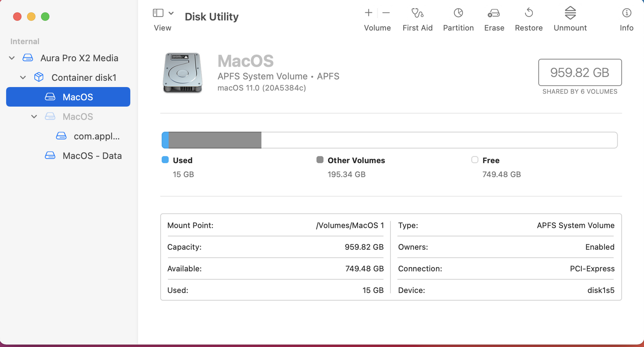Image resolution: width=644 pixels, height=347 pixels.
Task: Click the 959.82 GB capacity box
Action: 580,73
